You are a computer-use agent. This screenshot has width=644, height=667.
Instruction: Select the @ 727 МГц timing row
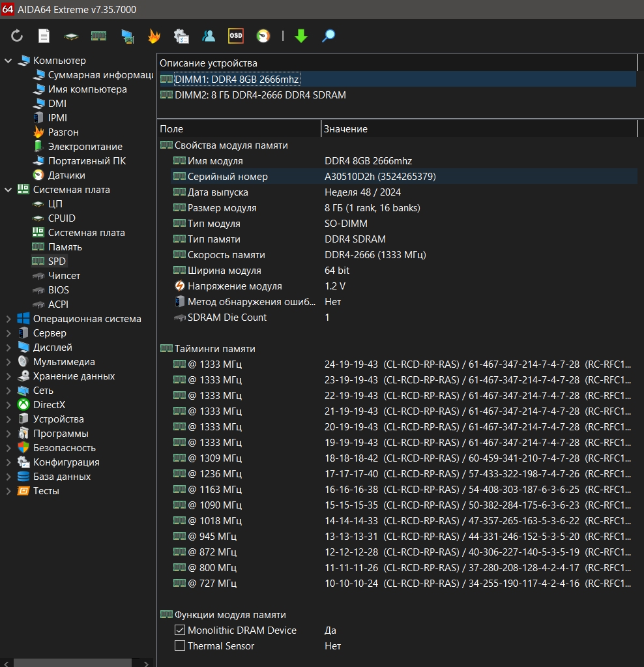coord(404,583)
